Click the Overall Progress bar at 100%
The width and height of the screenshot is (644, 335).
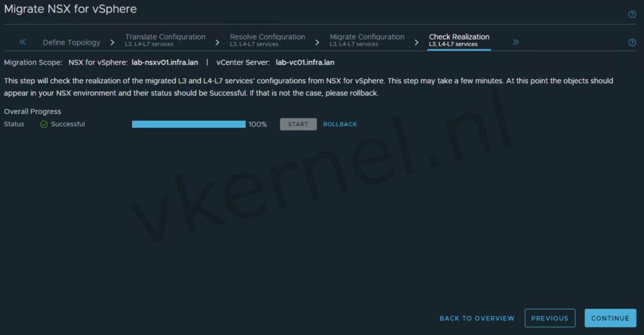tap(189, 124)
